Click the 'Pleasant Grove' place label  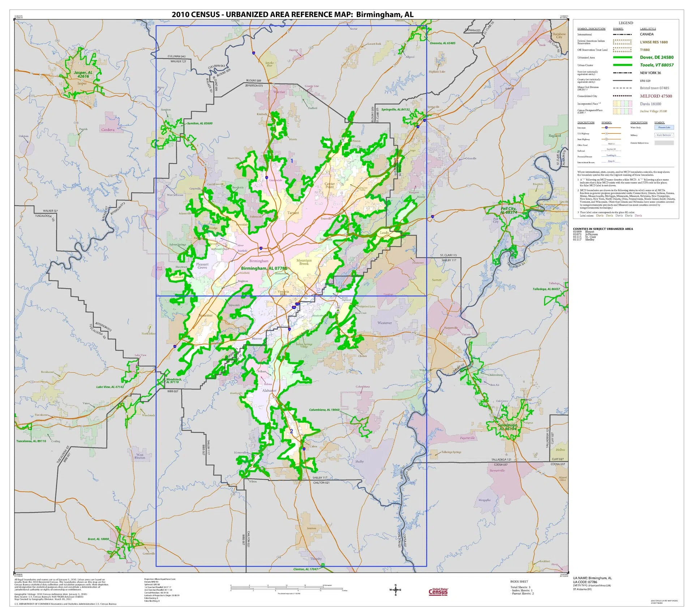(202, 266)
